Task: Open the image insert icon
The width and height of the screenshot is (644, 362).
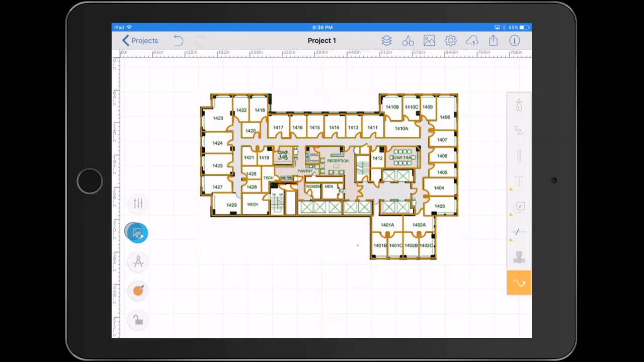Action: (429, 41)
